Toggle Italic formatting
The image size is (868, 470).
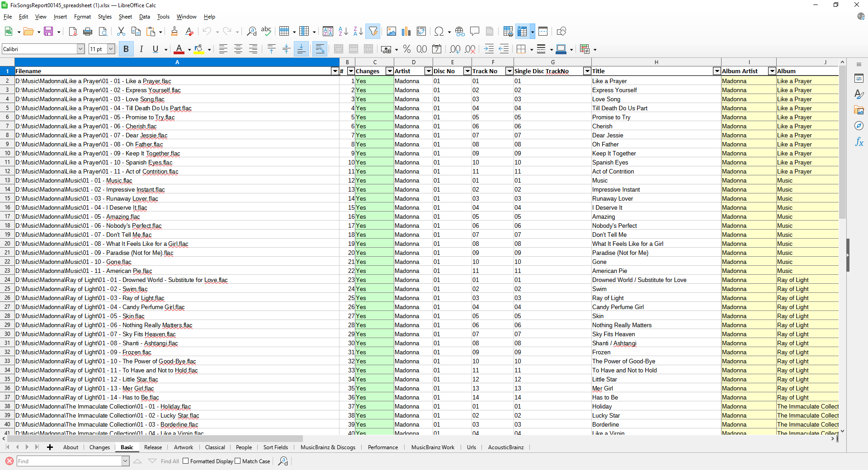[141, 49]
